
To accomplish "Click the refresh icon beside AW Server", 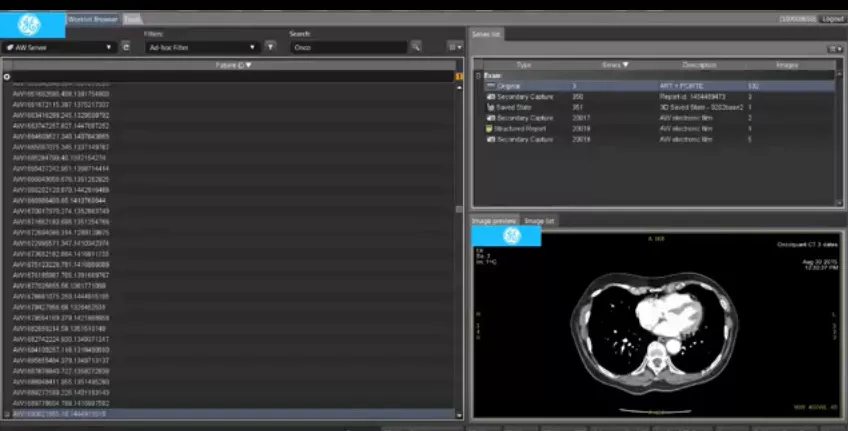I will click(x=125, y=47).
